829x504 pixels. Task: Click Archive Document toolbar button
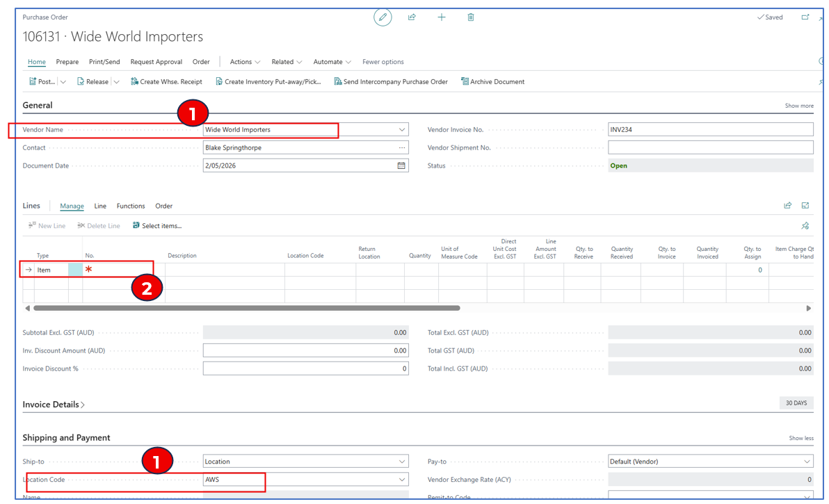(492, 82)
